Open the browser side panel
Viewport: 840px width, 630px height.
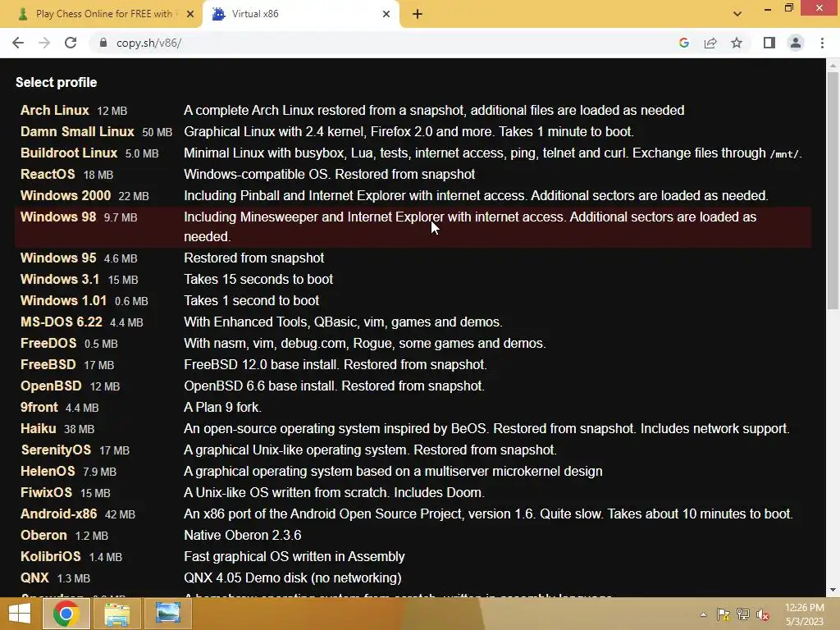769,43
